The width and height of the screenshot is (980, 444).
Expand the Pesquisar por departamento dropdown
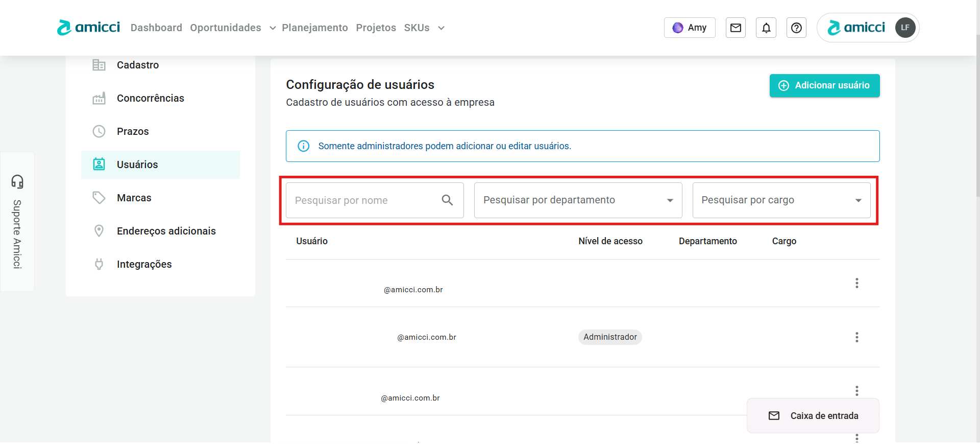(x=670, y=200)
